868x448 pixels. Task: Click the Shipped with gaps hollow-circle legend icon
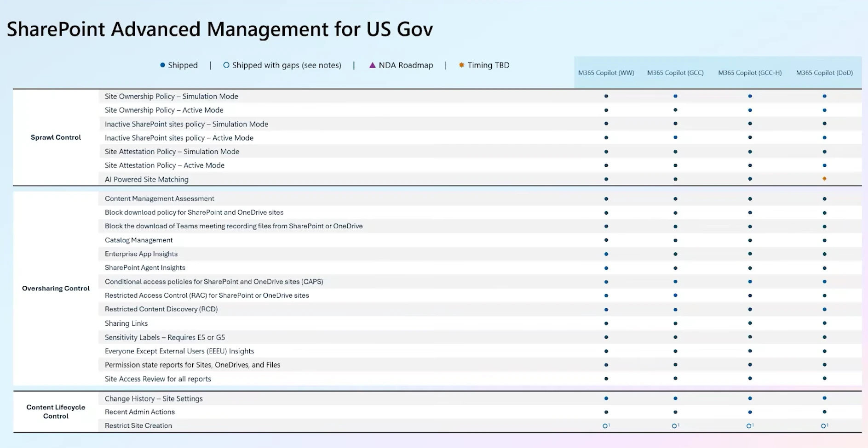(226, 65)
